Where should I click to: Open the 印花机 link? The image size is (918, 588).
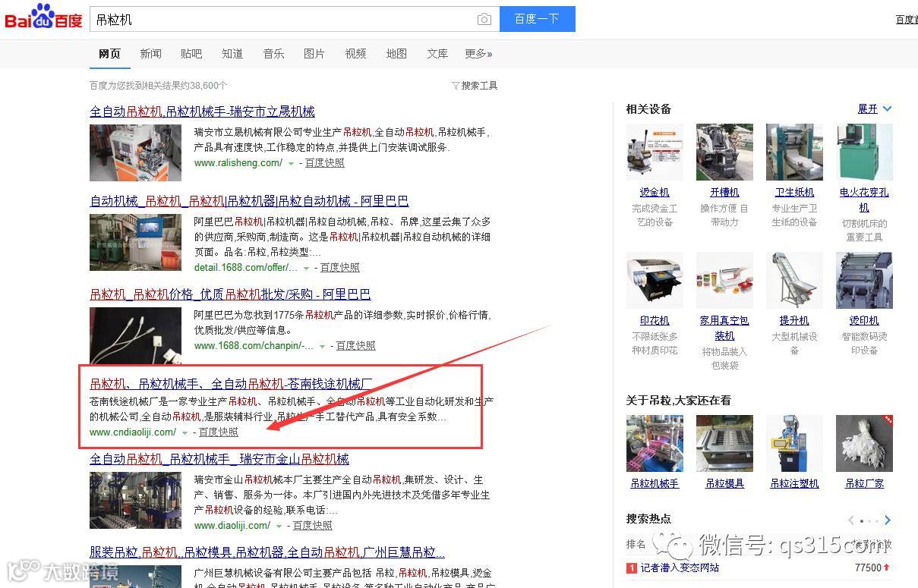pyautogui.click(x=655, y=321)
